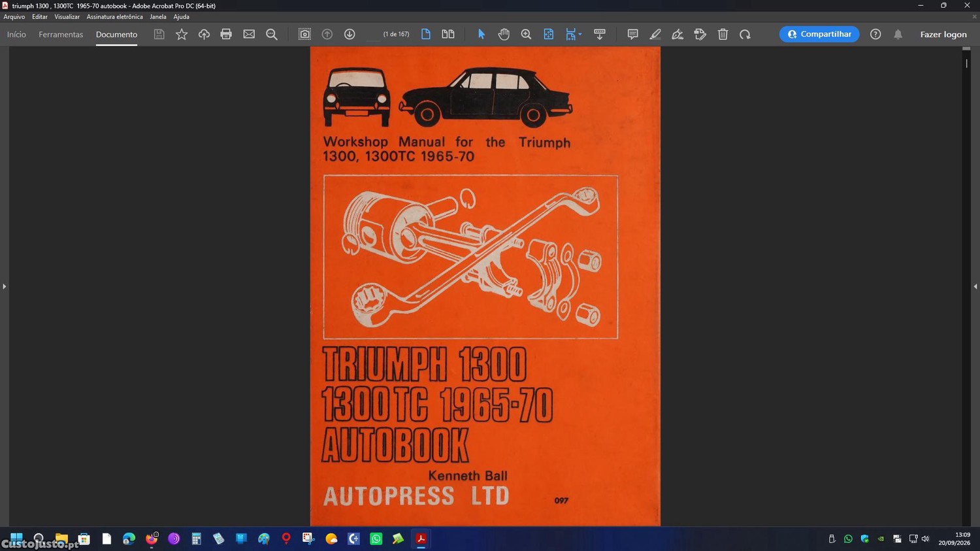This screenshot has height=551, width=980.
Task: Open the add comment speech bubble tool
Action: [632, 34]
